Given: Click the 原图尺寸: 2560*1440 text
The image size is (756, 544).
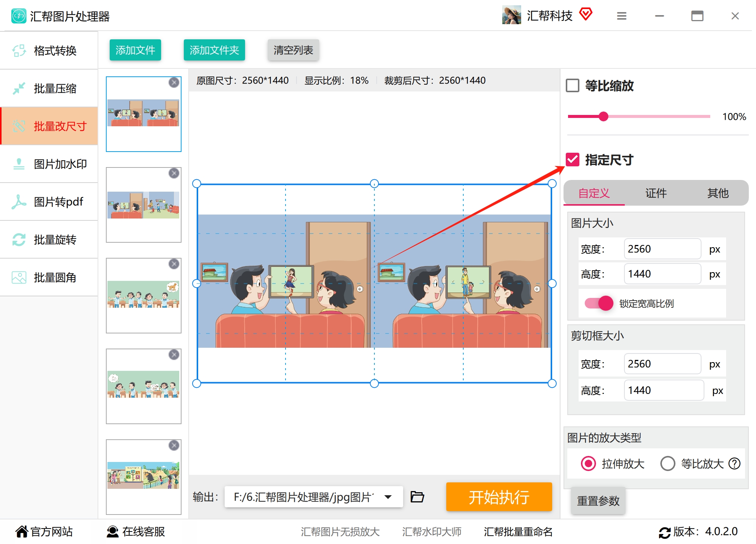Looking at the screenshot, I should point(242,81).
